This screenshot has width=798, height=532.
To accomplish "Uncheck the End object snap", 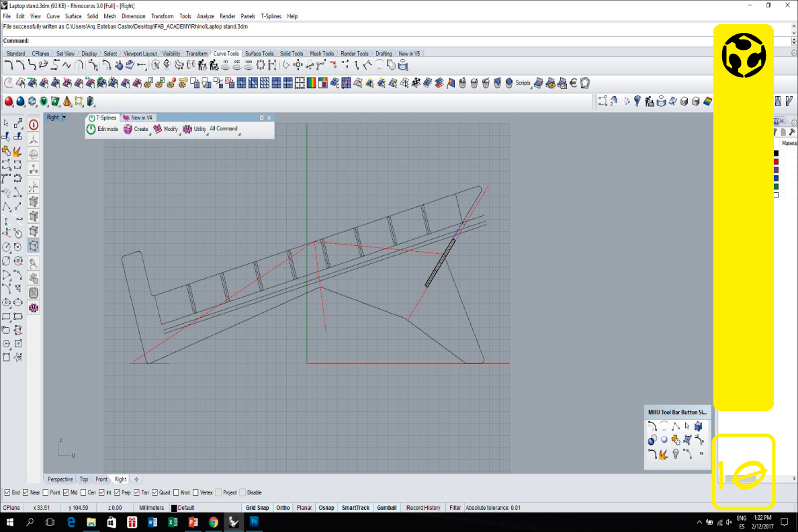I will (x=7, y=492).
